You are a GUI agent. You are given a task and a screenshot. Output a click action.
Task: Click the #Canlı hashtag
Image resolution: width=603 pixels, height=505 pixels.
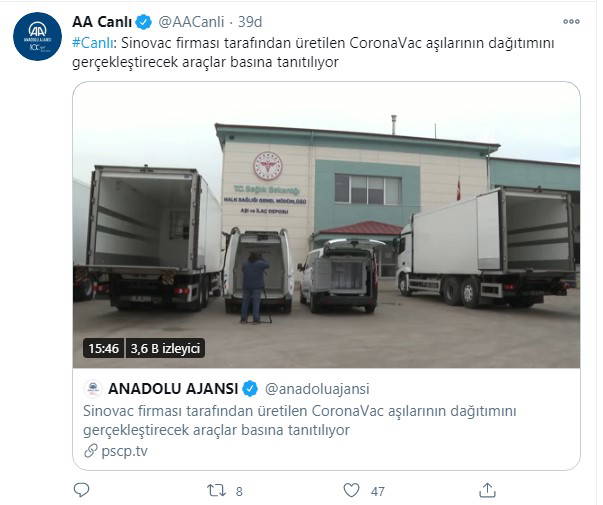coord(93,43)
